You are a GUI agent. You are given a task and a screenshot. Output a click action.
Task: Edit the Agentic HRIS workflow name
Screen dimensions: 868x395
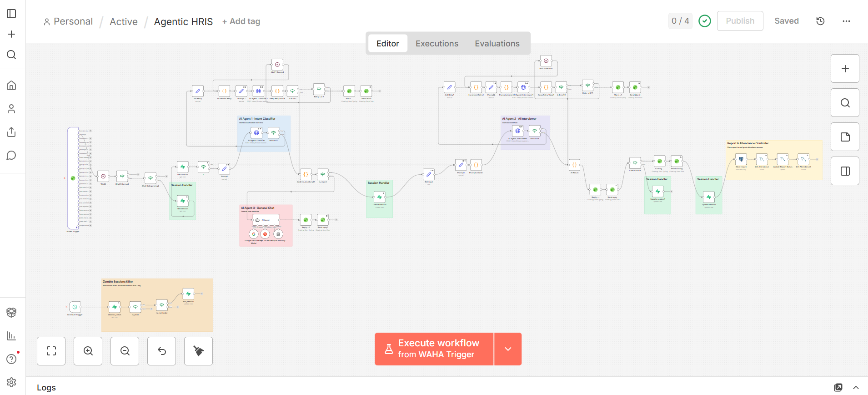click(x=183, y=21)
